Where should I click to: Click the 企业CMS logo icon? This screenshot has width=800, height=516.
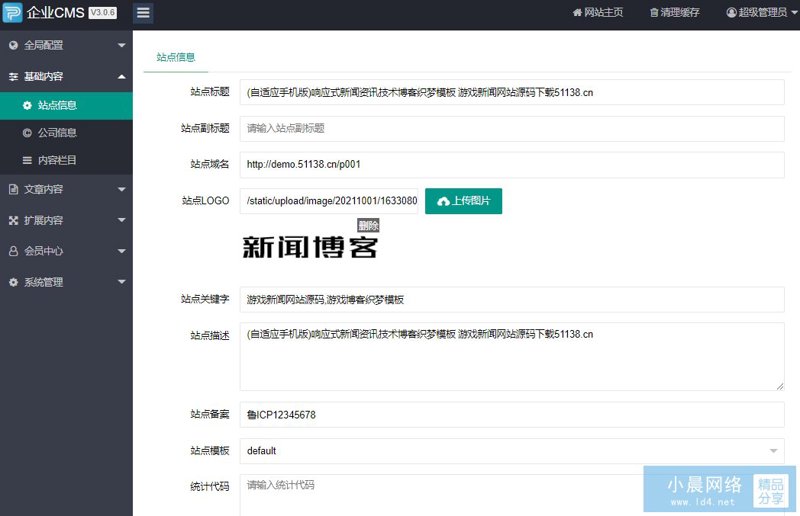(x=13, y=12)
